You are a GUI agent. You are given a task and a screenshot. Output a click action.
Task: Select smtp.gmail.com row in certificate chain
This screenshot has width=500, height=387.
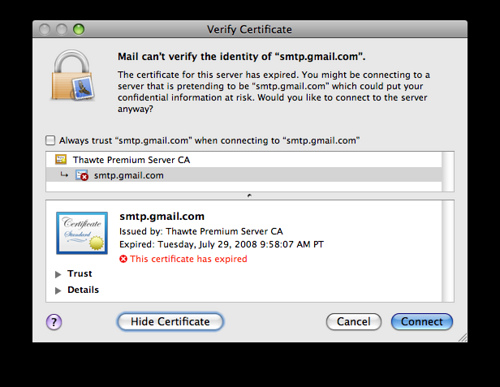pyautogui.click(x=244, y=175)
